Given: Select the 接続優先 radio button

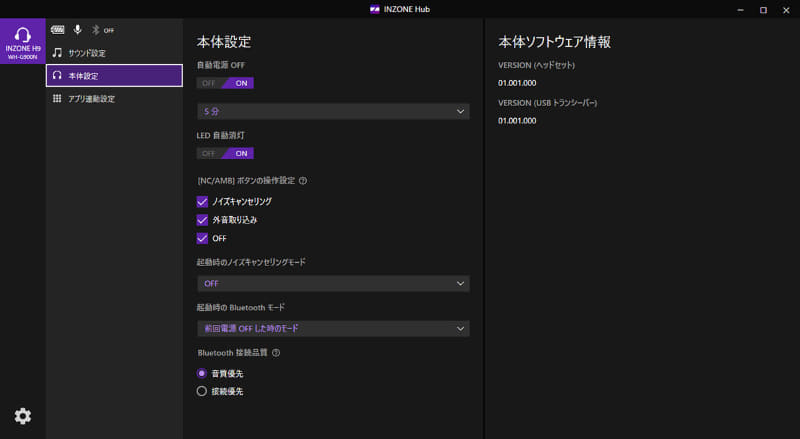Looking at the screenshot, I should pyautogui.click(x=202, y=391).
